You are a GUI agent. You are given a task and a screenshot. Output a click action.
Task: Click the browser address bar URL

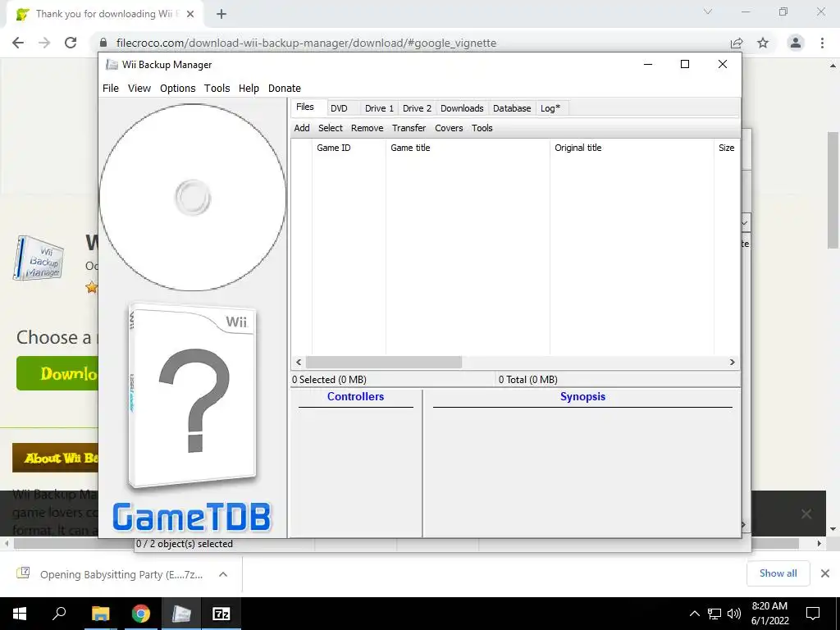click(x=307, y=43)
